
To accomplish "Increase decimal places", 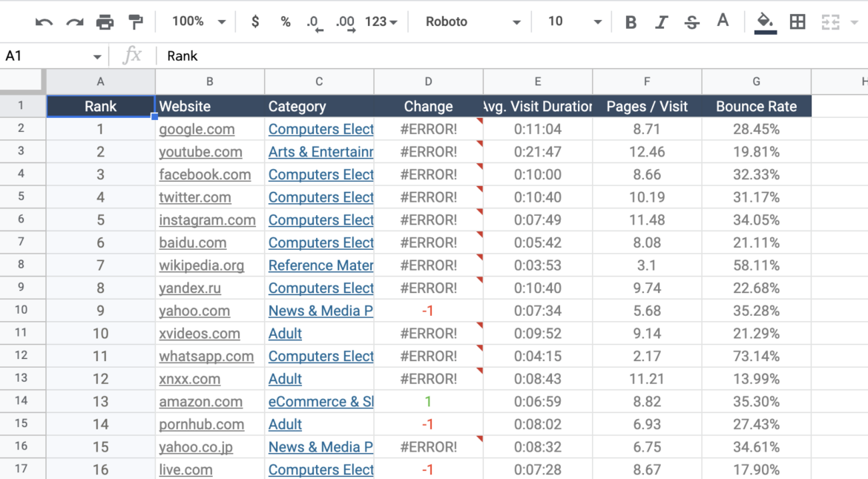I will tap(344, 22).
